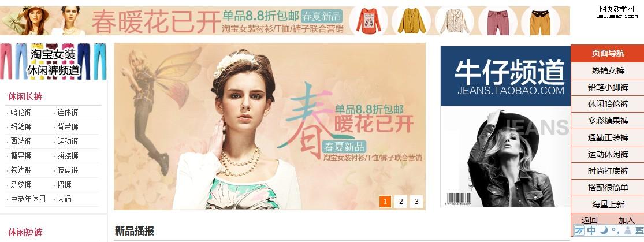Click the yellow cardigan product icon in banner
Screen dimensions: 644x242
point(412,21)
